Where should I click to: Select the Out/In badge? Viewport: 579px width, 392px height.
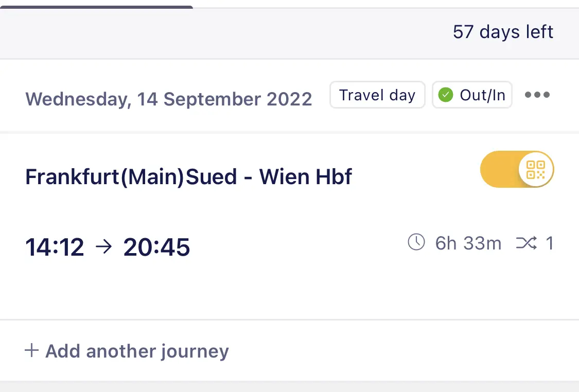tap(472, 95)
